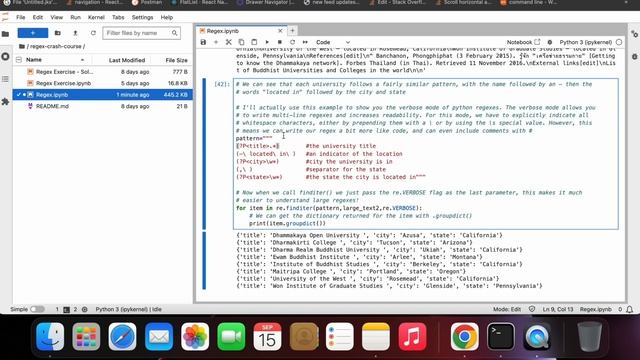Open a new launcher tab with plus
This screenshot has width=640, height=360.
[x=292, y=31]
